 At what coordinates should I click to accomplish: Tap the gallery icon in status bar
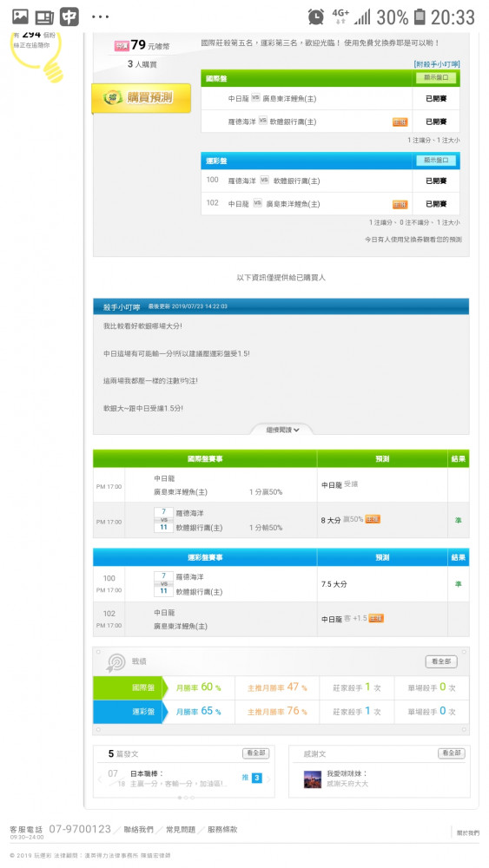[20, 17]
